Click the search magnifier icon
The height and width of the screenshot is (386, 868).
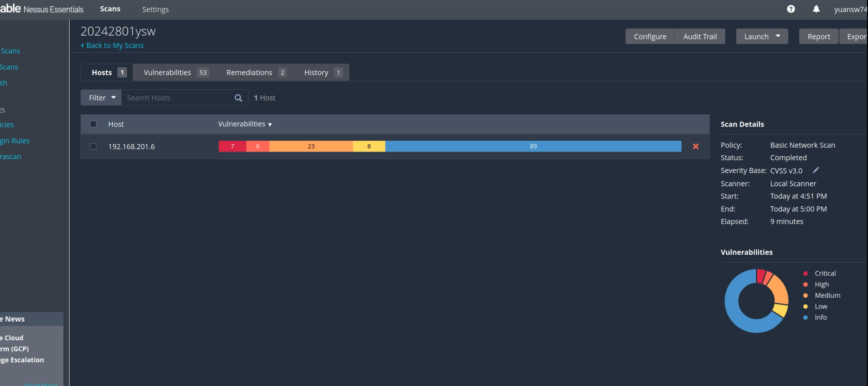point(238,98)
